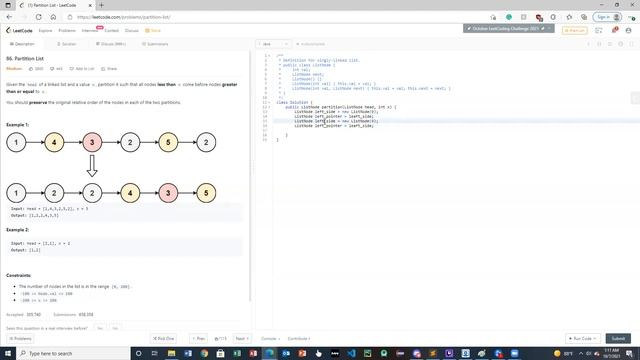
Task: Open PowerPoint from the taskbar
Action: coord(302,353)
